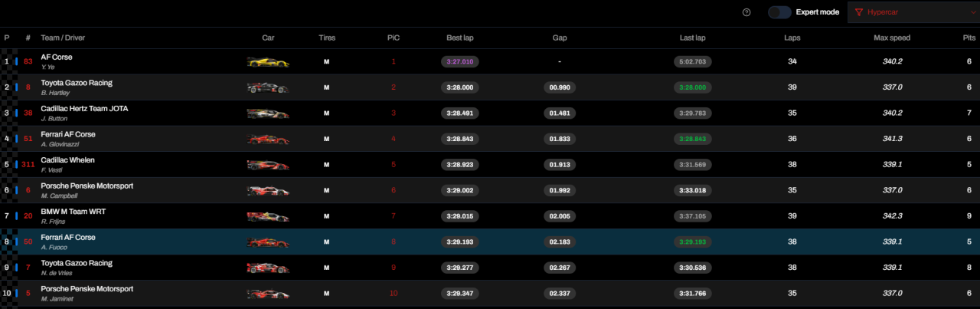Click the purple 3:27.010 best lap badge
This screenshot has width=980, height=309.
click(459, 62)
